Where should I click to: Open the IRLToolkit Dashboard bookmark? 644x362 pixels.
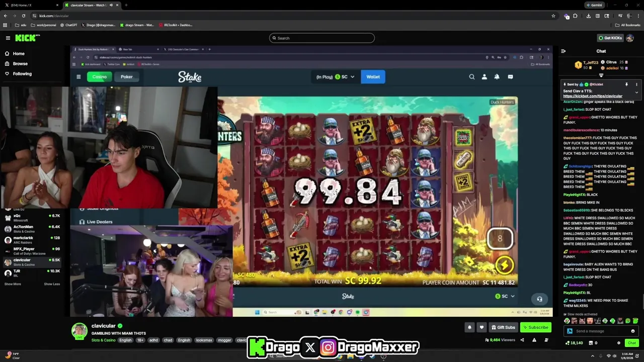[176, 25]
